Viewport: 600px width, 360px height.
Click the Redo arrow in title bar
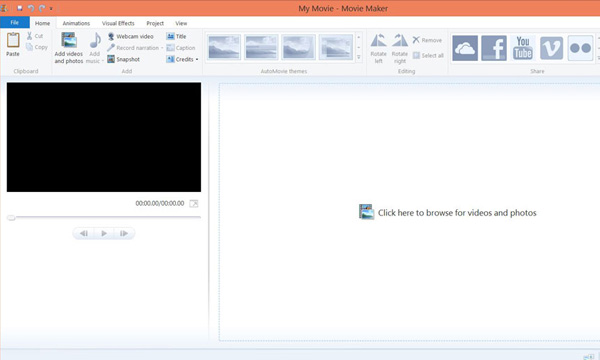tap(42, 8)
